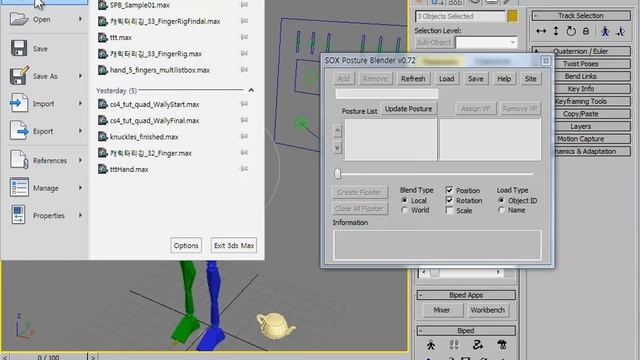Click Exit 3ds Max button

[x=234, y=245]
